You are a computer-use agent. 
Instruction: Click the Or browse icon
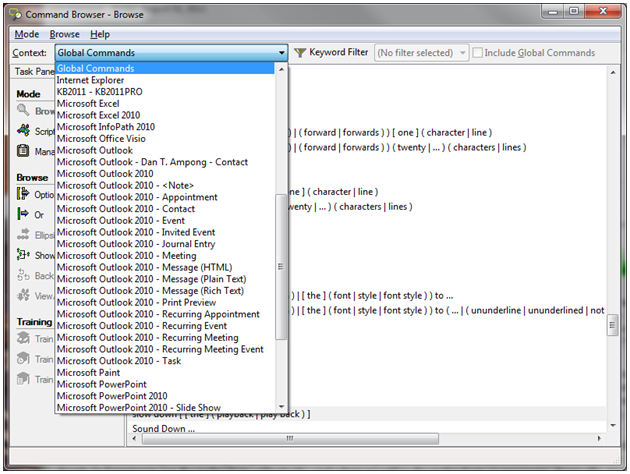point(23,214)
